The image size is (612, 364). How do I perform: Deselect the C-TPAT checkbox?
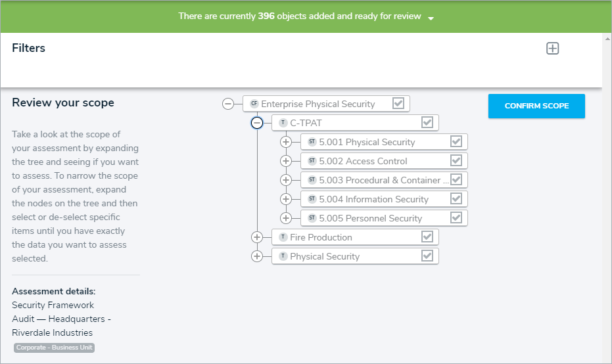(x=427, y=122)
